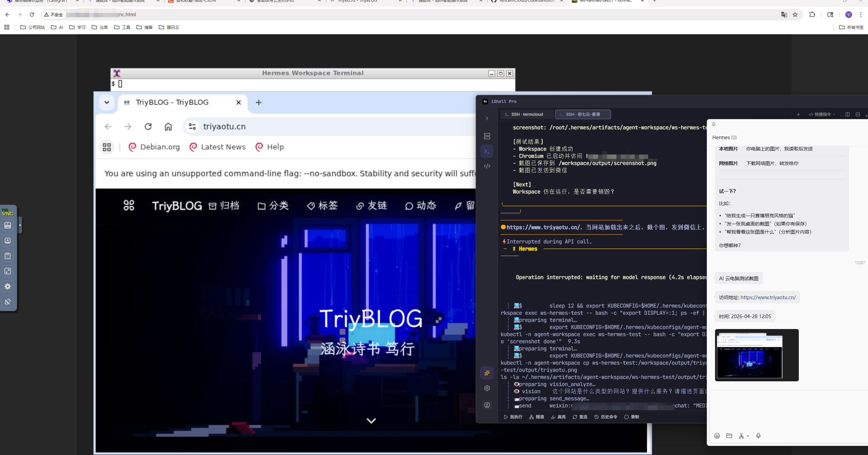This screenshot has width=868, height=455.
Task: Click the microphone voice input icon
Action: click(x=758, y=436)
